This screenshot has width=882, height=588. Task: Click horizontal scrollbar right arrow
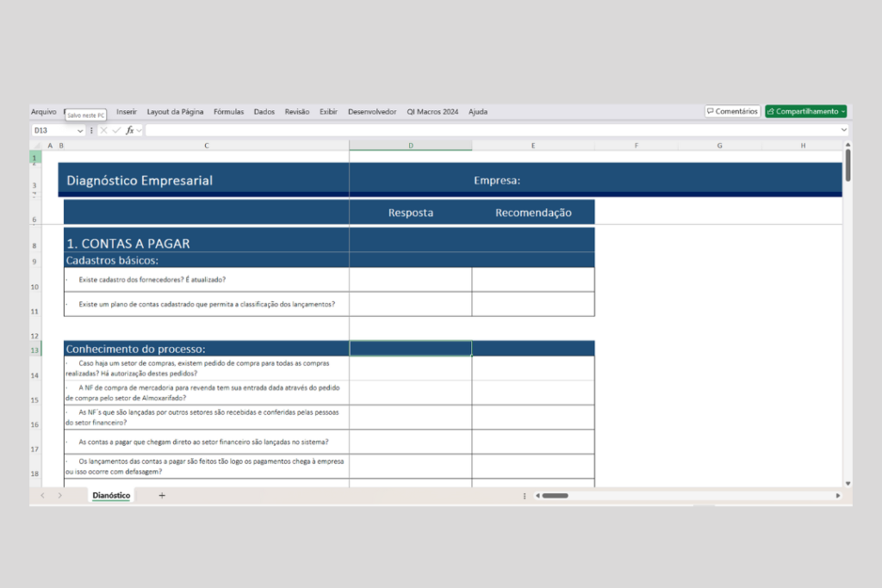838,496
